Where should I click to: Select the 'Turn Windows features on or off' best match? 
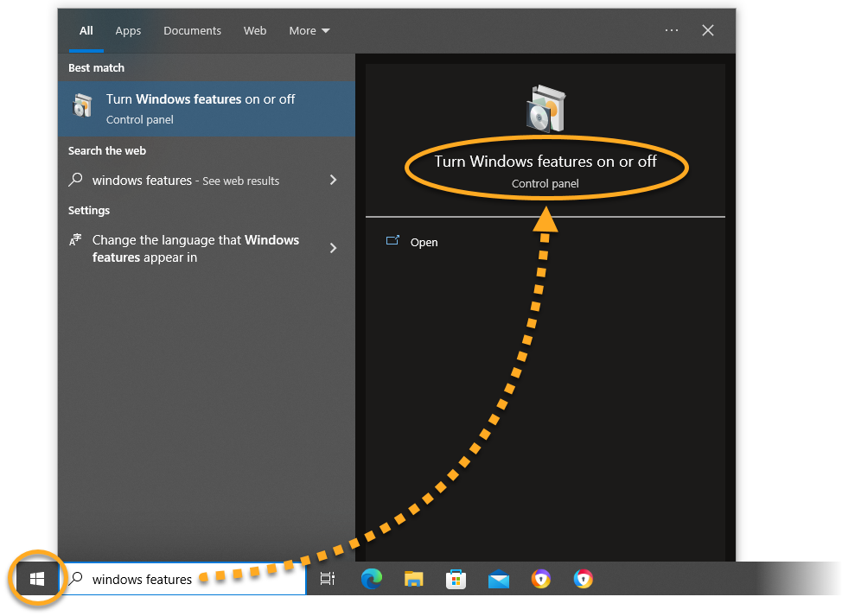click(x=206, y=108)
